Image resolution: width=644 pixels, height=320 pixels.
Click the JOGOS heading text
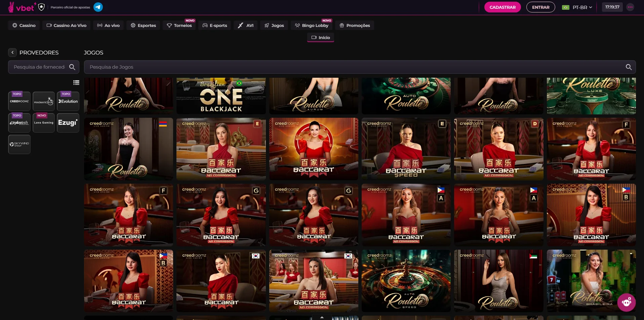click(x=93, y=52)
